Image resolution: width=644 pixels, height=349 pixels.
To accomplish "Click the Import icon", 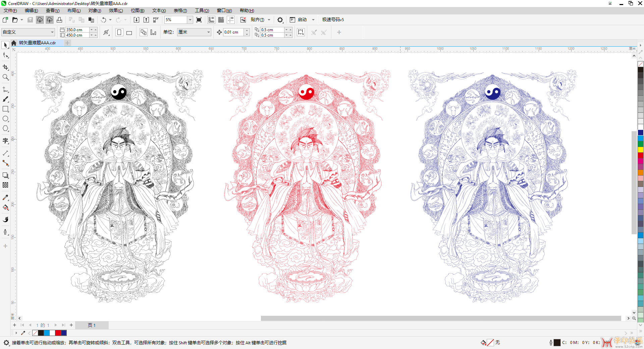I will click(x=137, y=20).
